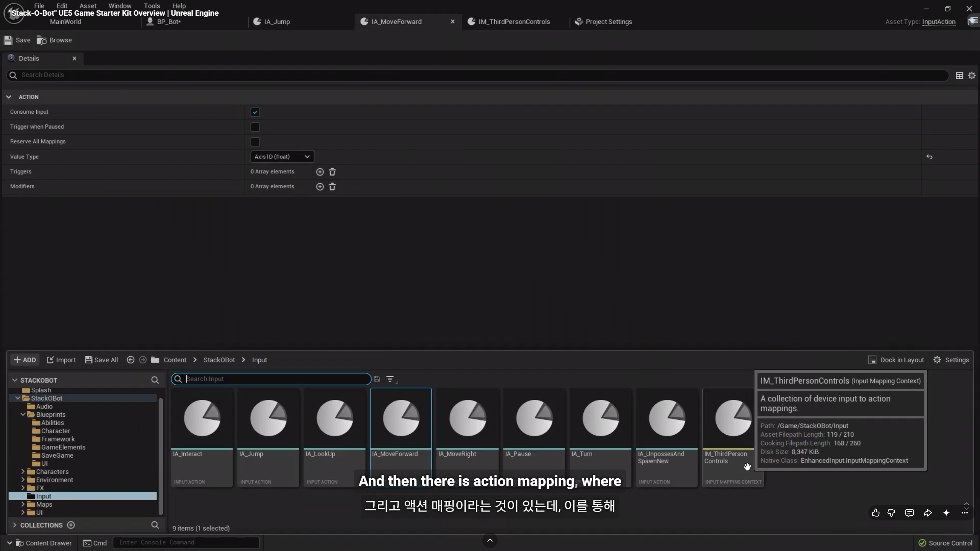Add a new collection
980x551 pixels.
71,525
